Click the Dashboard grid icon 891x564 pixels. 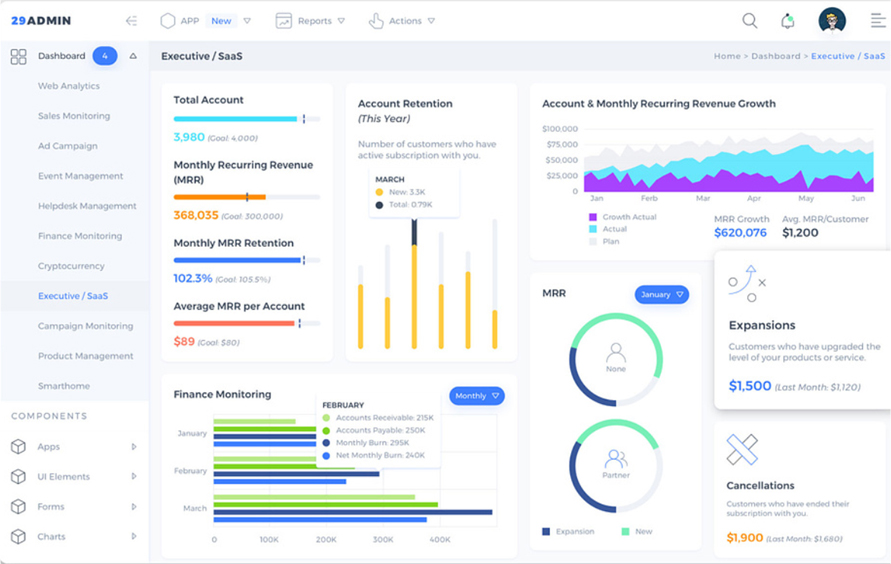coord(18,57)
